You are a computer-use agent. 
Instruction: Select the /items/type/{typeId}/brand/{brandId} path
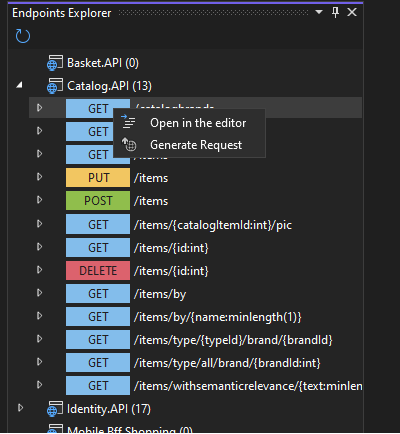(x=233, y=340)
